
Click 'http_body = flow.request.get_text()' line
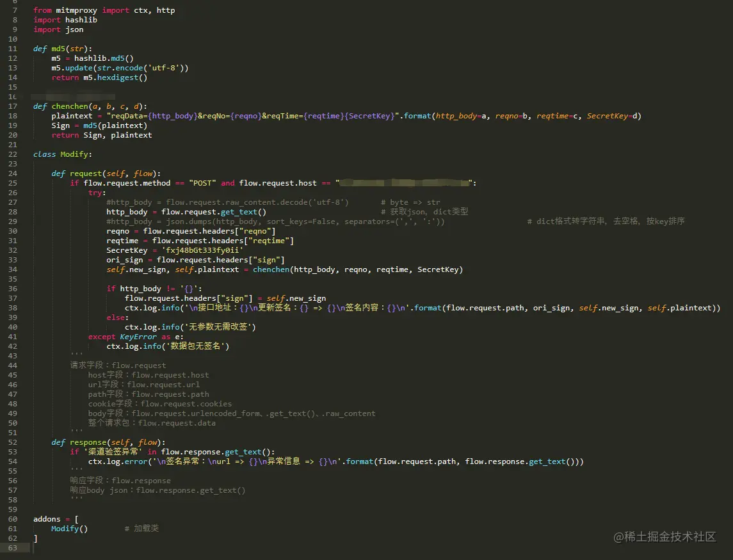(x=186, y=212)
